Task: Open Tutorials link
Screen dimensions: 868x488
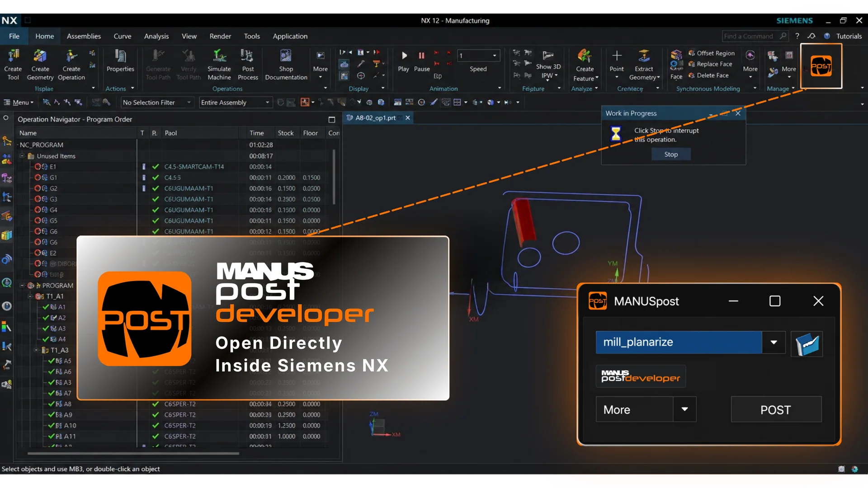Action: pyautogui.click(x=849, y=36)
